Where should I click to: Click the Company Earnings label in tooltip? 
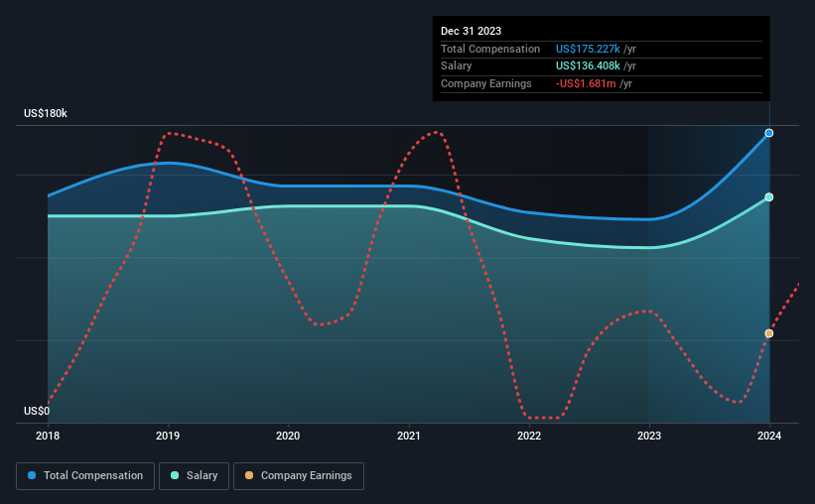[x=486, y=83]
